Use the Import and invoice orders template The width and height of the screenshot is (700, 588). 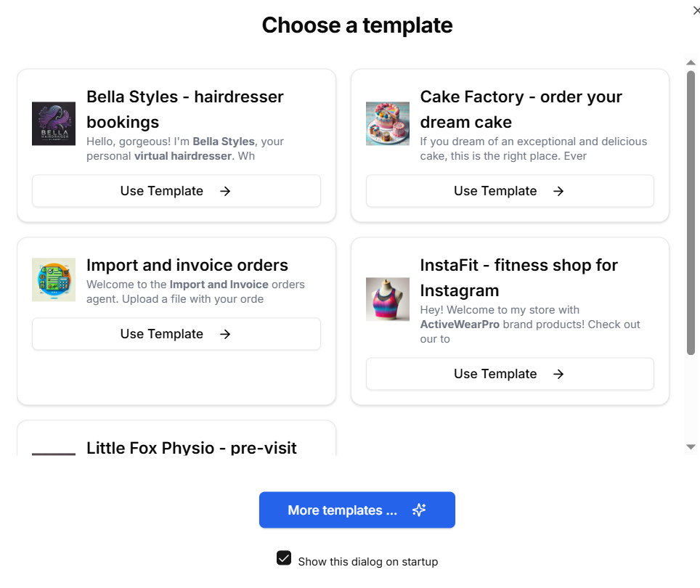176,334
